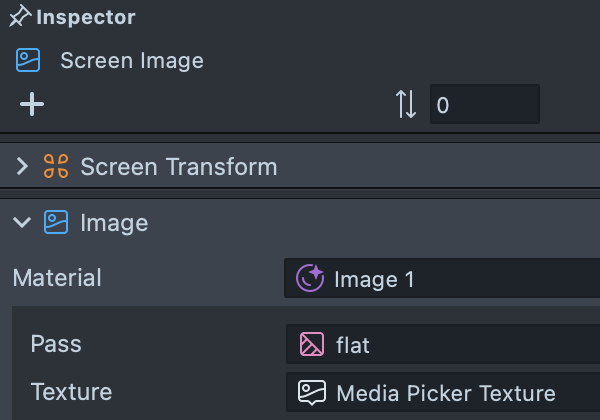The image size is (600, 420).
Task: Click the Screen Transform header label
Action: (178, 166)
